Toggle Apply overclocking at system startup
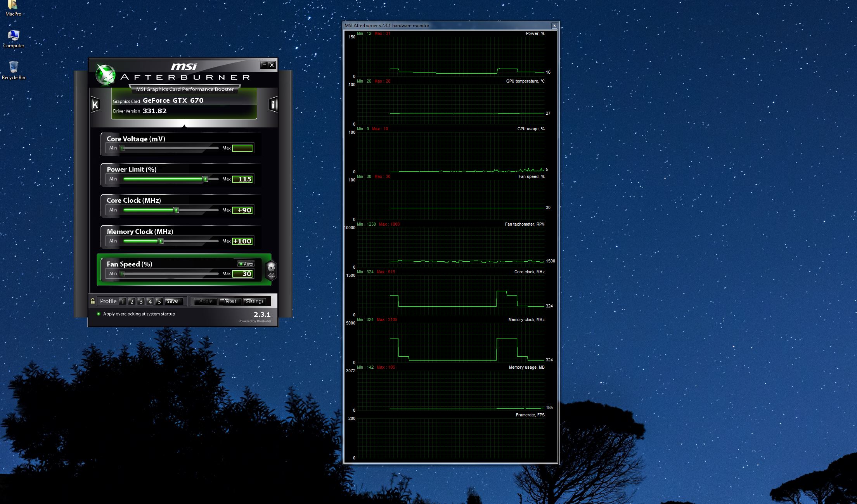Viewport: 857px width, 504px height. pos(99,314)
